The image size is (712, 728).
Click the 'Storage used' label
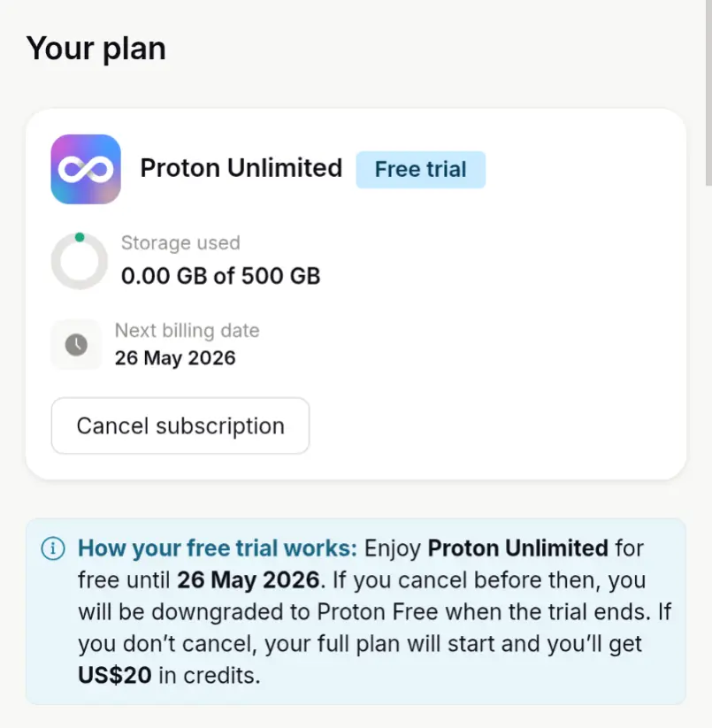180,243
